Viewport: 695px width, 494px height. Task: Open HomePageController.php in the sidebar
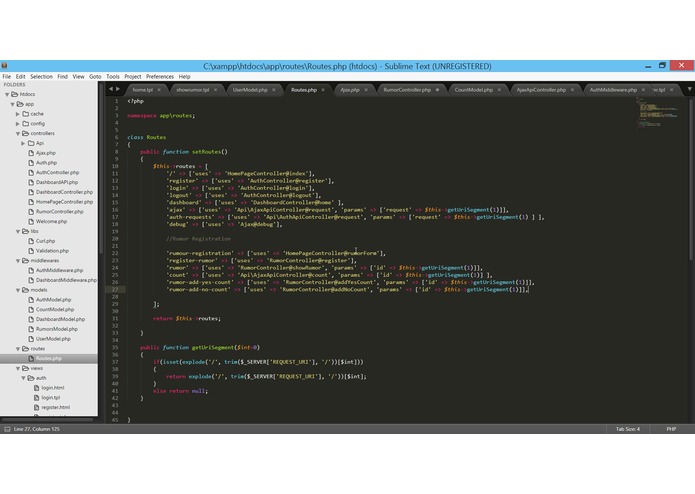(64, 202)
